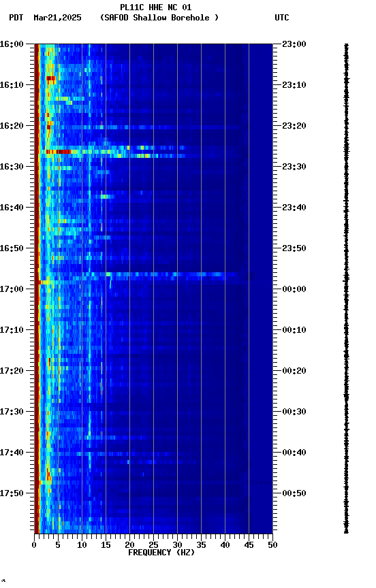Click the 00:50 UTC time label
The image size is (376, 588).
pos(294,493)
